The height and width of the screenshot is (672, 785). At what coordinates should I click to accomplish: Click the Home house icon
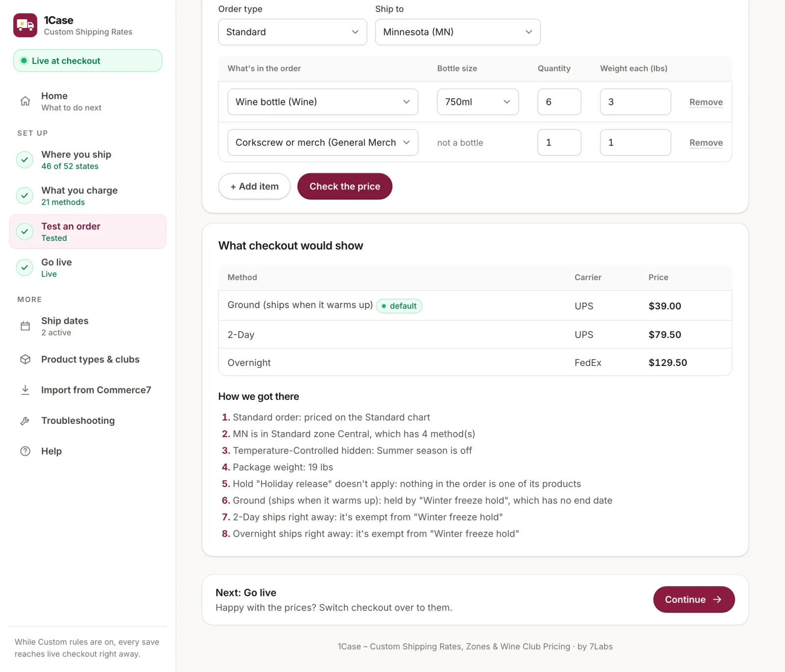[25, 101]
